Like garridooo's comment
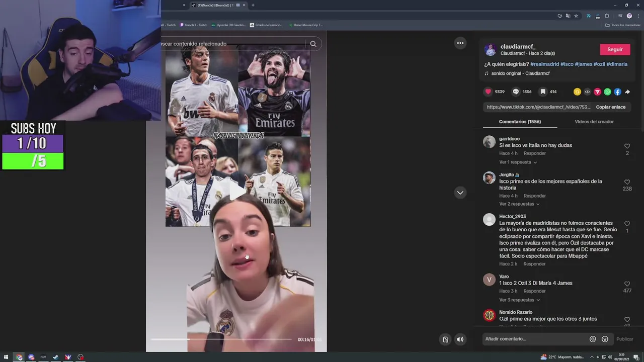Viewport: 644px width, 362px height. click(x=627, y=146)
